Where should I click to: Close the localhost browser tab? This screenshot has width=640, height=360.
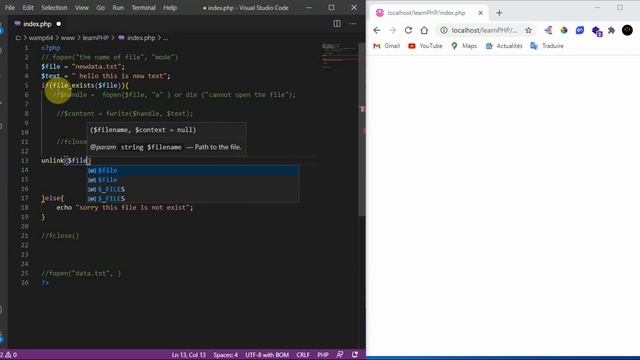tap(480, 13)
